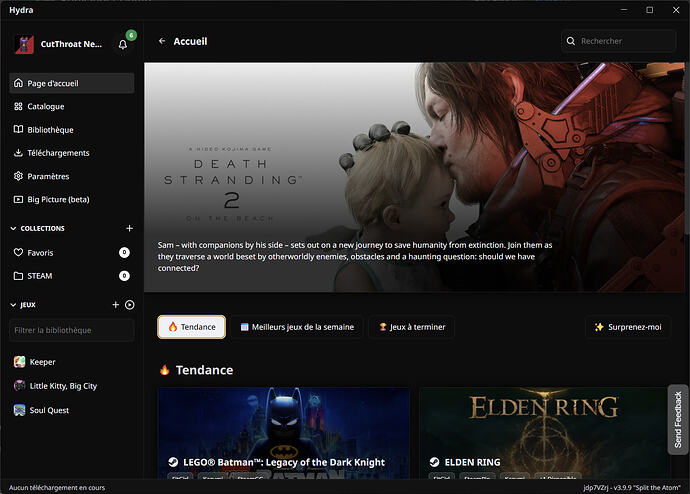The width and height of the screenshot is (690, 494).
Task: Click the Téléchargements download icon
Action: point(18,153)
